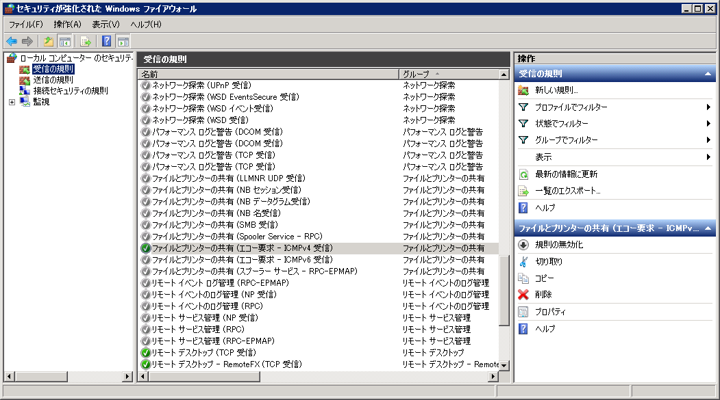This screenshot has height=400, width=720.
Task: Click 最新の情報に更新 action
Action: 566,174
